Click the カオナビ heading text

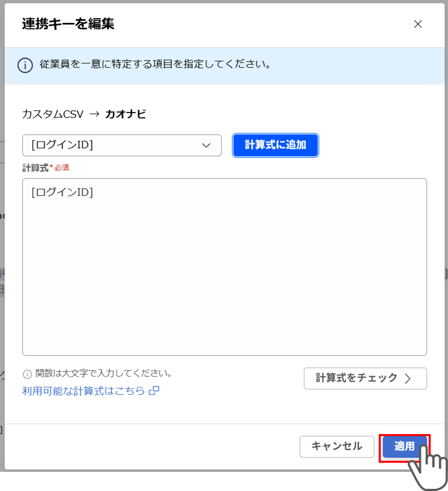coord(126,114)
